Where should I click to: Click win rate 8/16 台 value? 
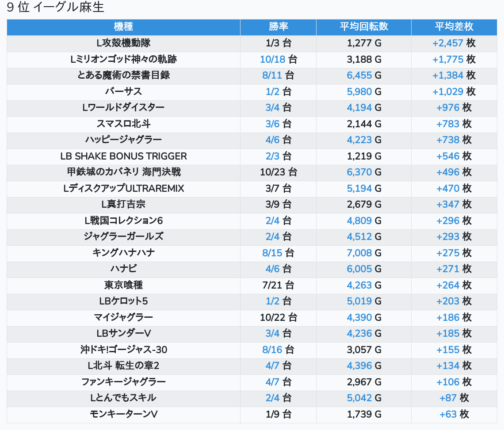click(279, 350)
